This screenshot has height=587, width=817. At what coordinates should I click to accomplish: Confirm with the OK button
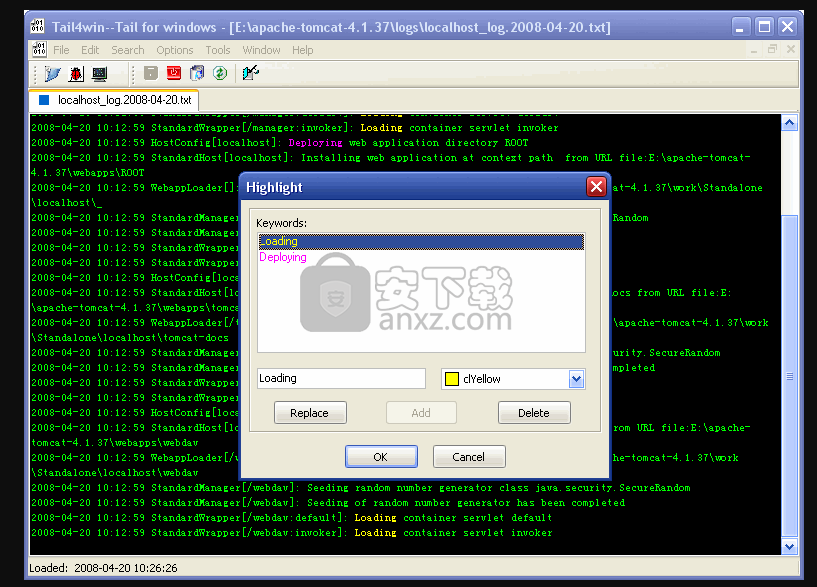click(381, 456)
